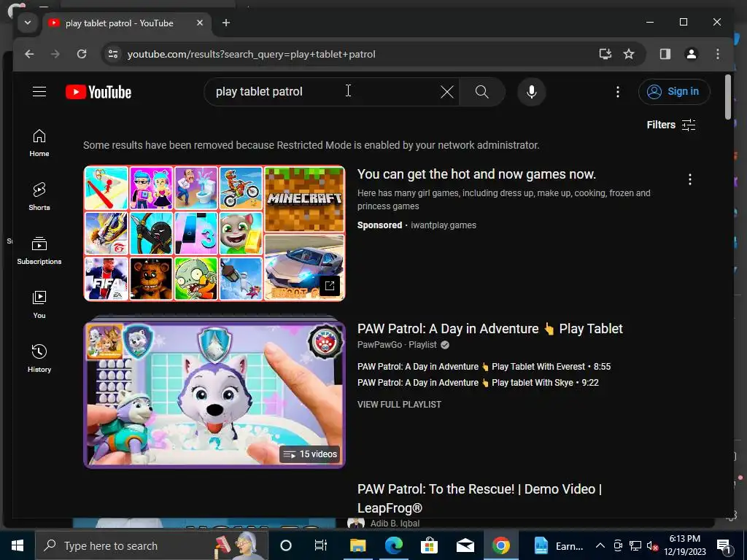
Task: Submit search with magnifying glass button
Action: [482, 92]
